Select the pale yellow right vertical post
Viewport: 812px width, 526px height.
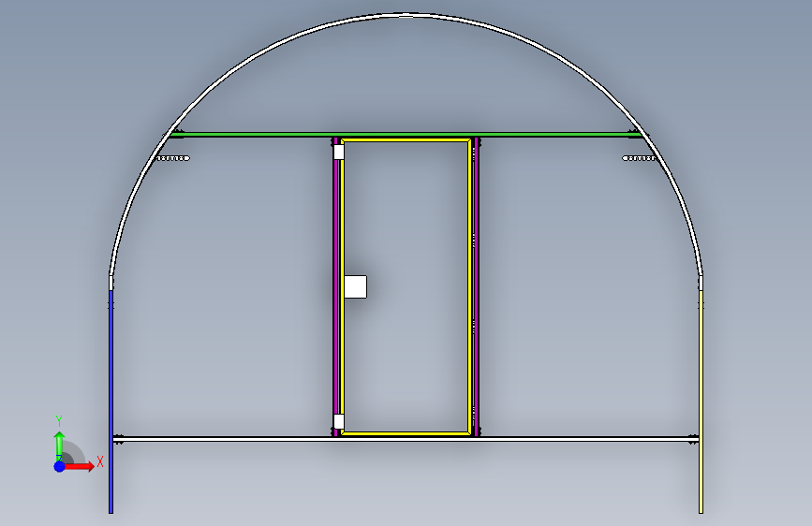(x=701, y=402)
